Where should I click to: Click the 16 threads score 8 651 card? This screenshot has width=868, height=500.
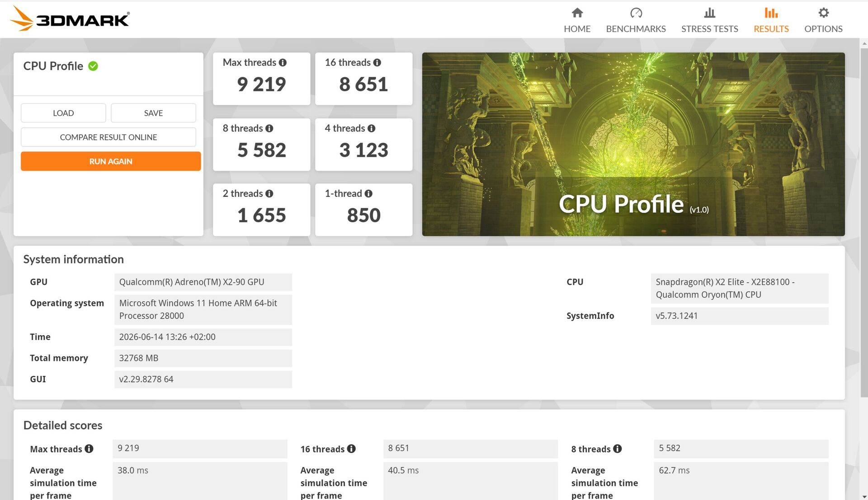coord(363,79)
